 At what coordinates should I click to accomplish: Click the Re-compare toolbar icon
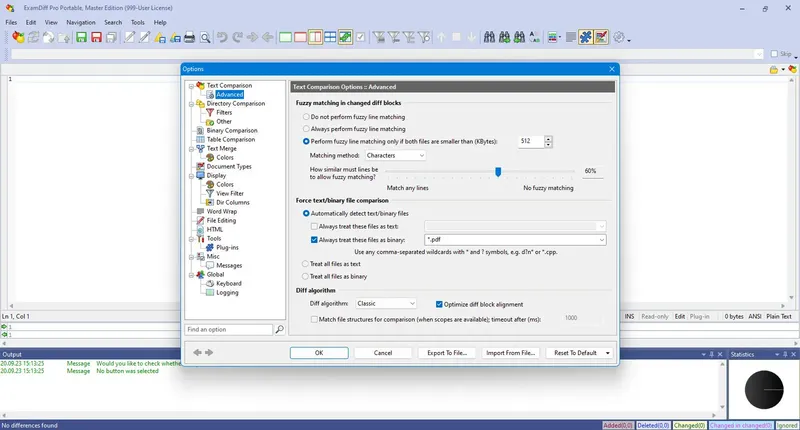click(34, 37)
